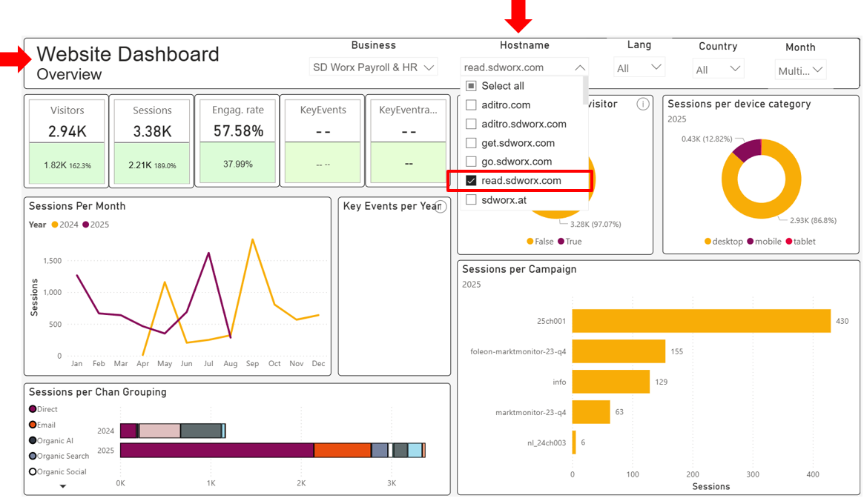This screenshot has height=504, width=864.
Task: Click the orange Email segment in 2025 bar
Action: 342,450
